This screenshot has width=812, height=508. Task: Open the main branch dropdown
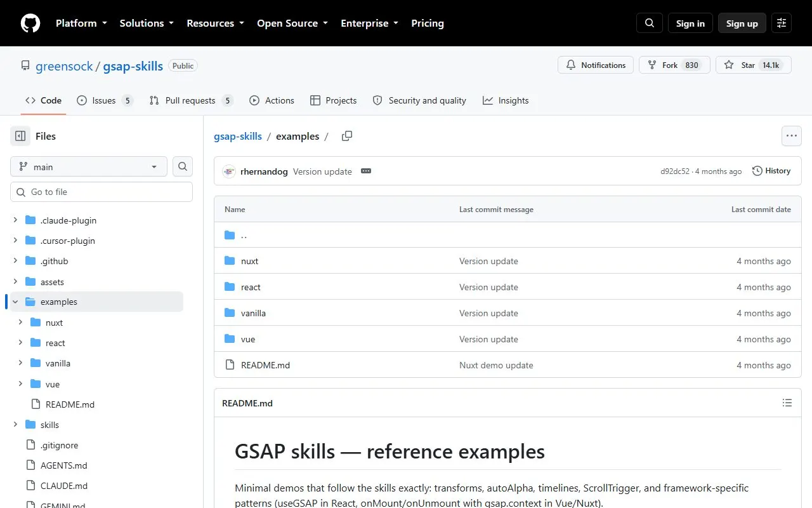coord(89,166)
